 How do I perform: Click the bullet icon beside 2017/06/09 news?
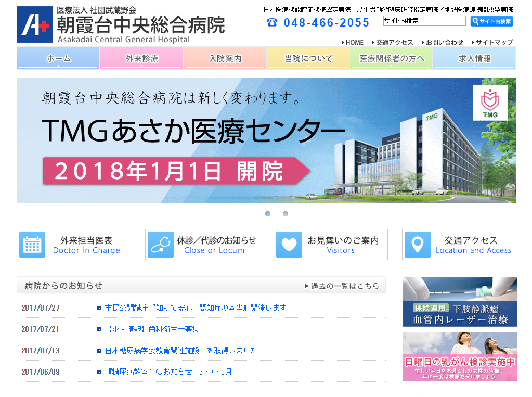(x=99, y=372)
